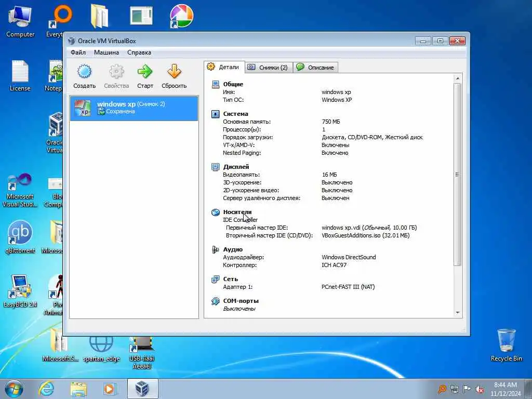Image resolution: width=532 pixels, height=399 pixels.
Task: Switch to the Описание tab
Action: click(315, 67)
